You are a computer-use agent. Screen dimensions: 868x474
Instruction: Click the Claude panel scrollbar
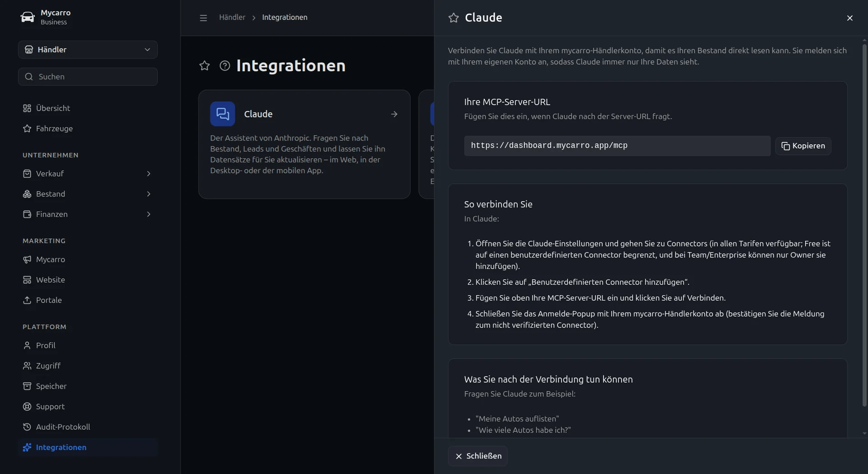(x=864, y=225)
